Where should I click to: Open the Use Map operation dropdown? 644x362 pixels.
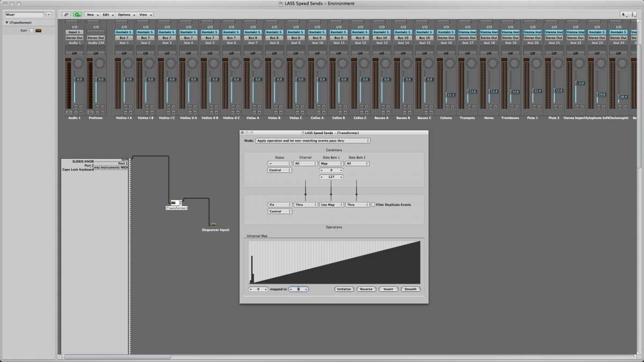click(x=331, y=205)
